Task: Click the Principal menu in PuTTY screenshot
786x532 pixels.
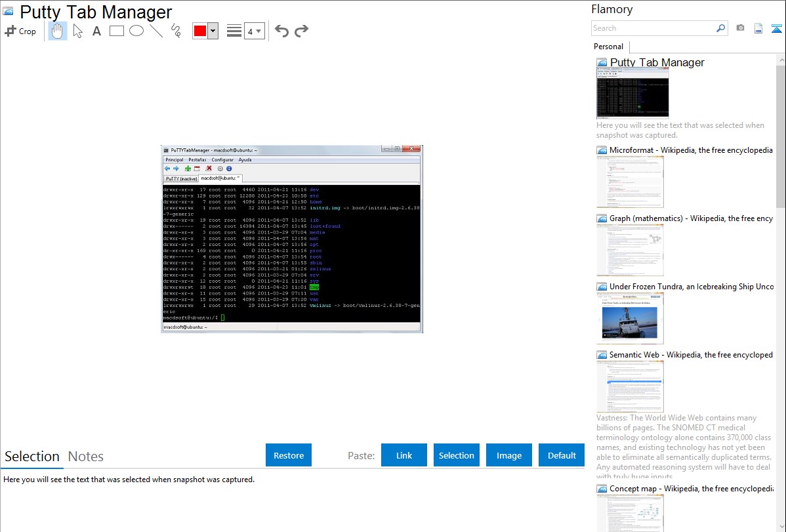Action: coord(175,160)
